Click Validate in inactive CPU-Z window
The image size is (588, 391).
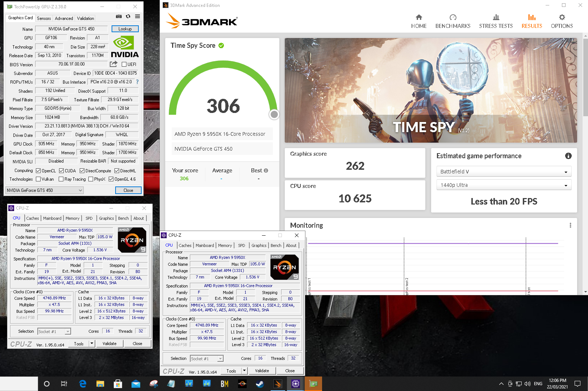pos(109,344)
